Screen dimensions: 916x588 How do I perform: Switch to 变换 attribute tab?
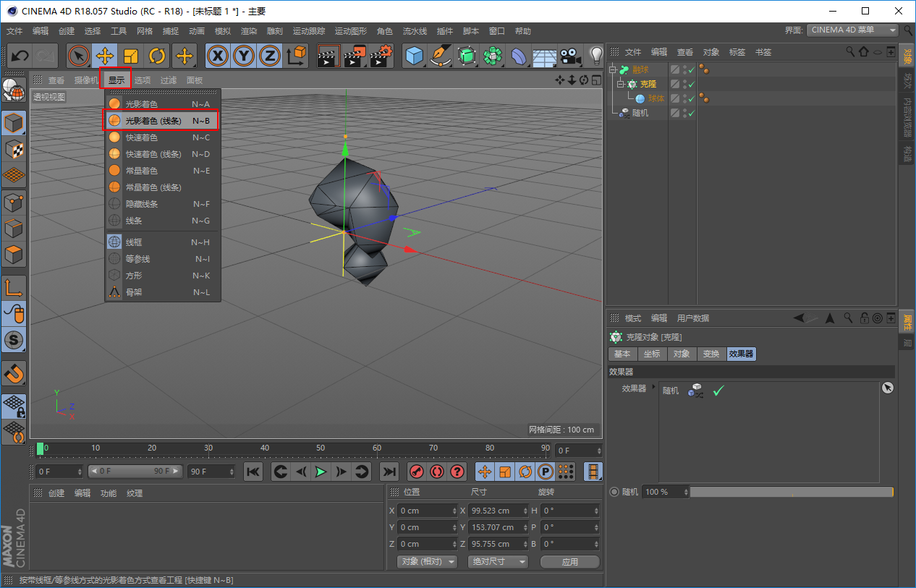pyautogui.click(x=711, y=354)
